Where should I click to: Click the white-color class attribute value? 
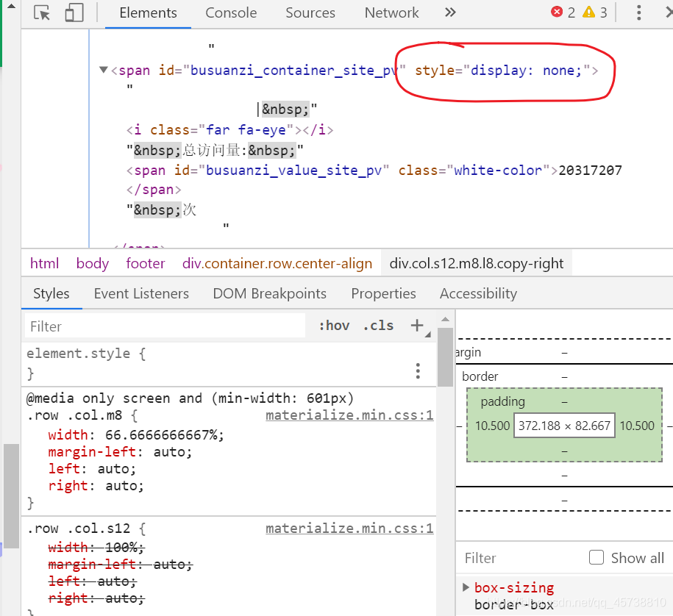[x=498, y=171]
